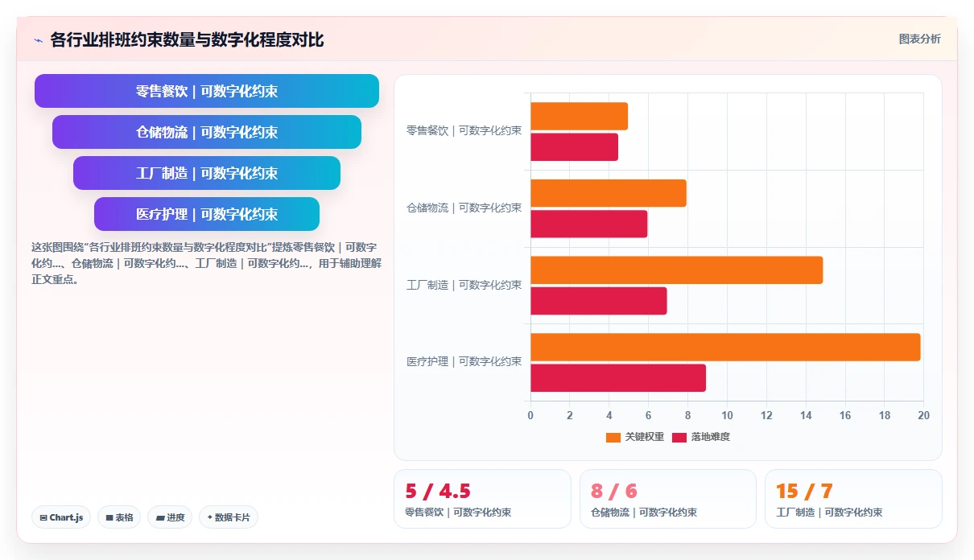Screen dimensions: 974x560
Task: Click the orange bar for 仓储物流
Action: (x=609, y=193)
